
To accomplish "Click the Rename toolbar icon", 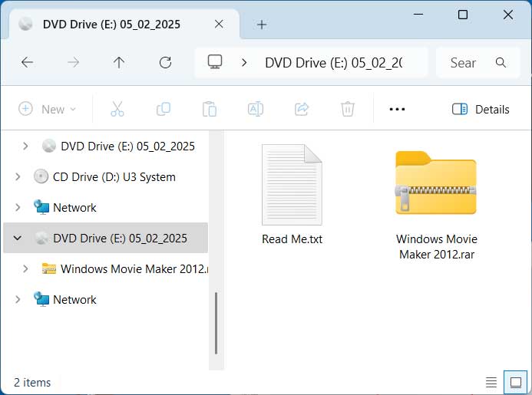I will pyautogui.click(x=256, y=109).
